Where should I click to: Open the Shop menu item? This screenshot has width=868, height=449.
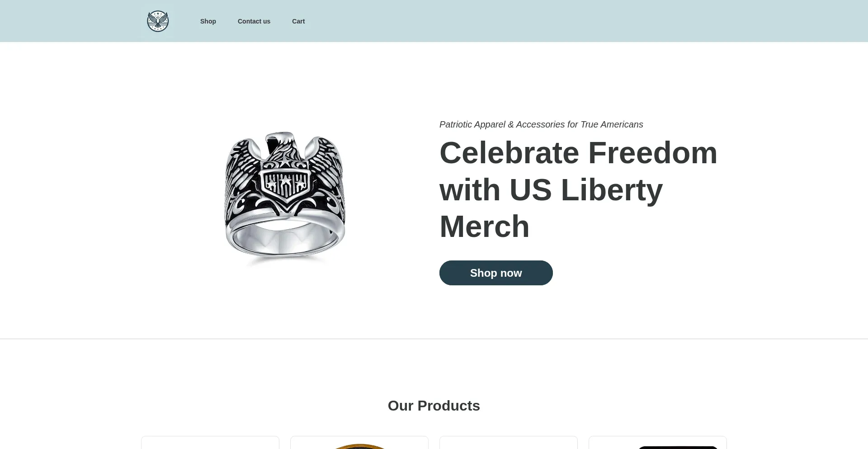[208, 21]
